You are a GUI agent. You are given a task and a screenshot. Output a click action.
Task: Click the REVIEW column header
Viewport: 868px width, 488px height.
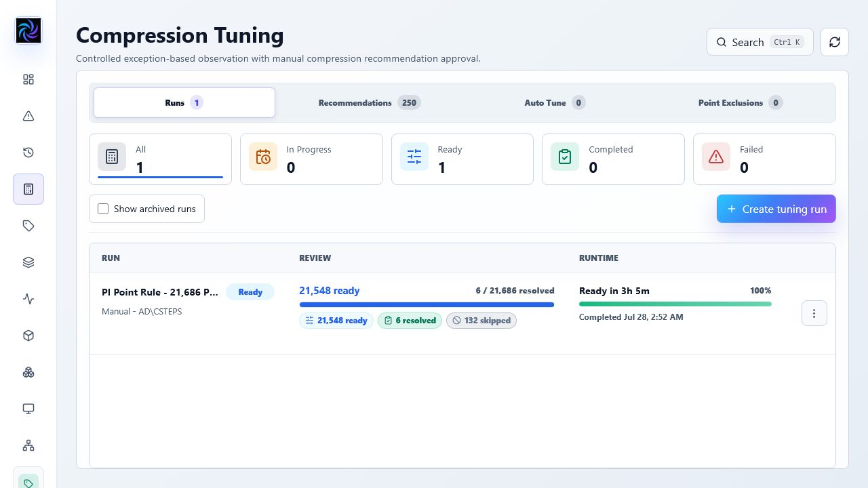point(315,258)
